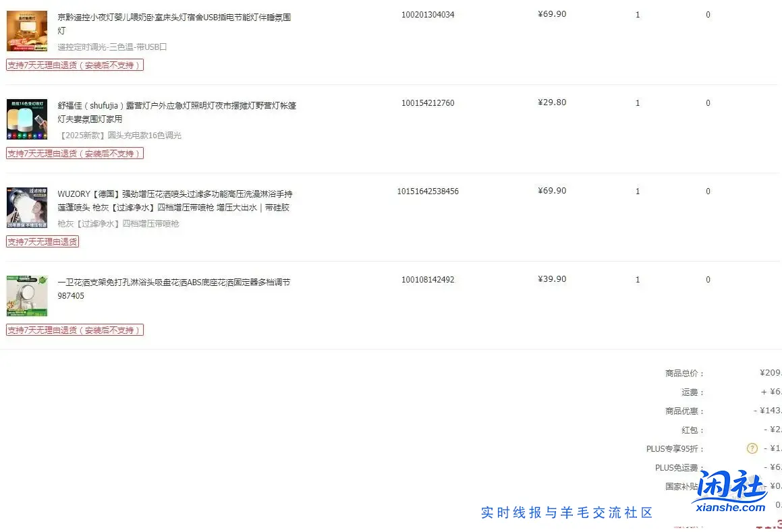Open the night light product thumbnail image
The image size is (782, 532).
[x=26, y=30]
